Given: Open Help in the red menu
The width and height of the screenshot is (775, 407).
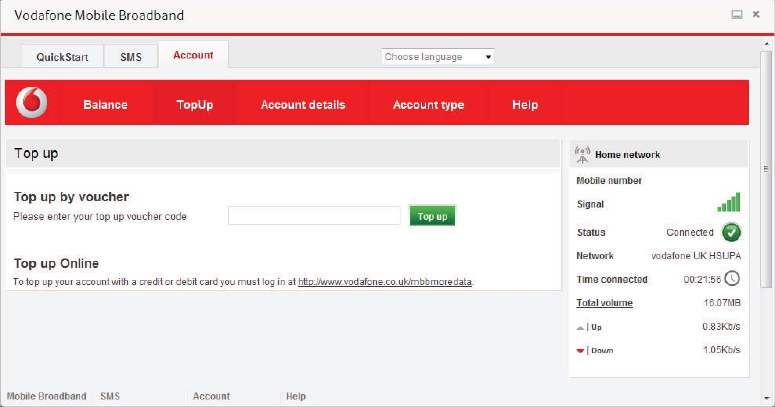Looking at the screenshot, I should pyautogui.click(x=525, y=104).
